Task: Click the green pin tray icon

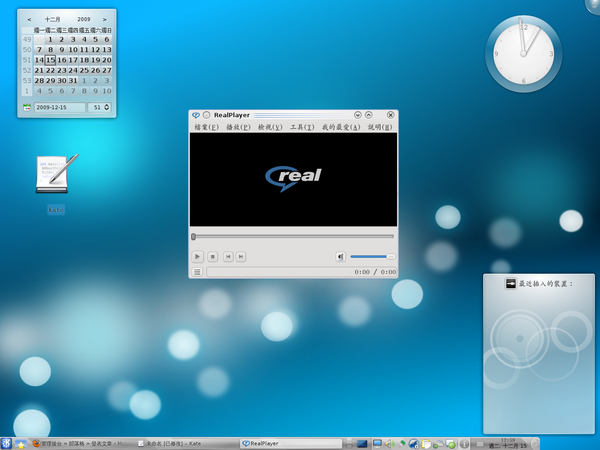Action: (x=402, y=444)
